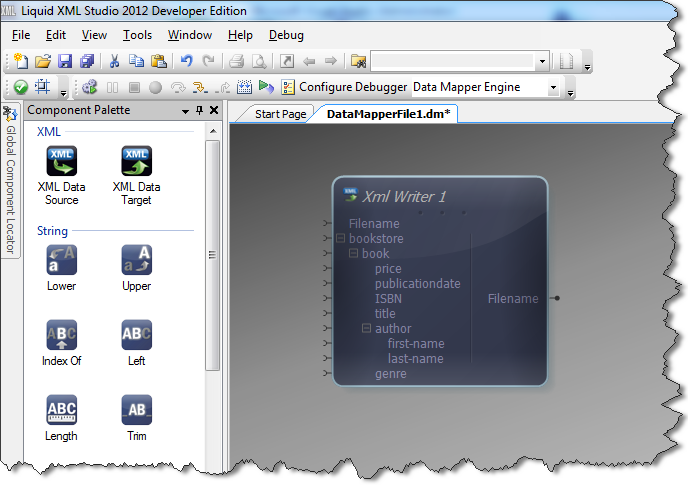The height and width of the screenshot is (485, 688).
Task: Open the search combo box dropdown arrow
Action: (543, 61)
